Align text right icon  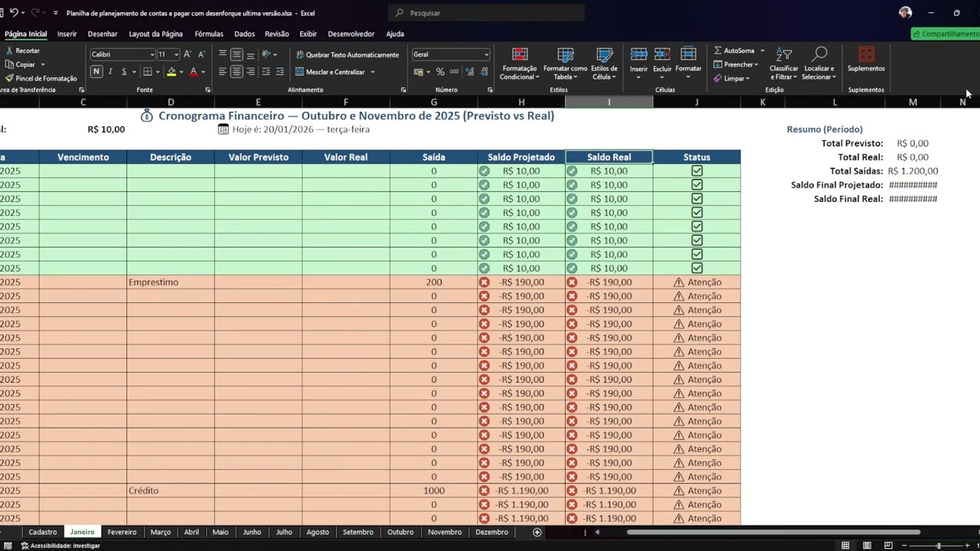[250, 72]
